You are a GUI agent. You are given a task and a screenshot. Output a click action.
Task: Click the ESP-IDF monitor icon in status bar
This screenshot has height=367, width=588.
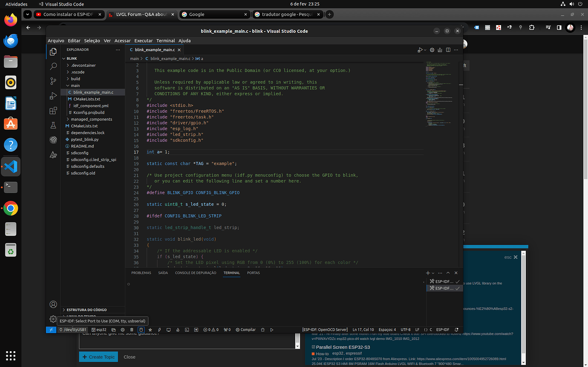tap(168, 330)
